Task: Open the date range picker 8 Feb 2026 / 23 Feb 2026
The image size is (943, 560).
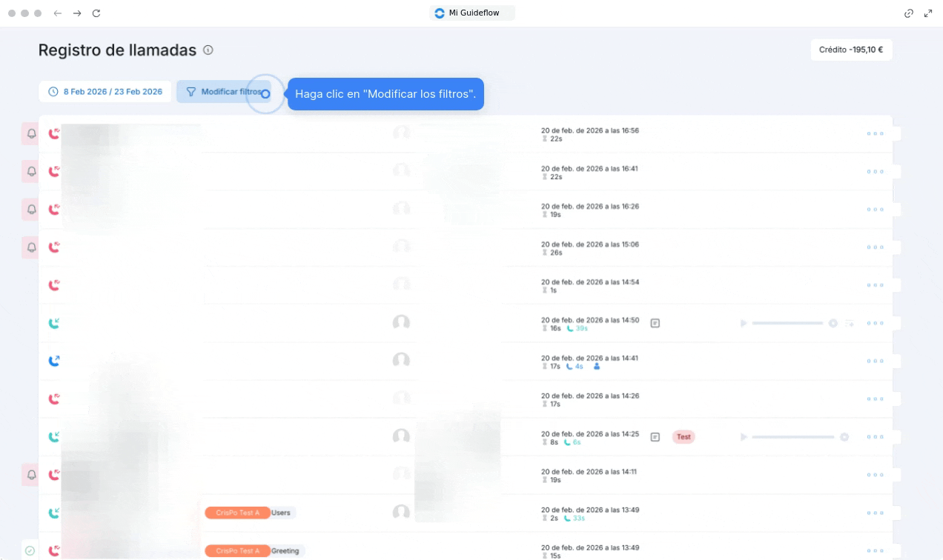Action: 105,92
